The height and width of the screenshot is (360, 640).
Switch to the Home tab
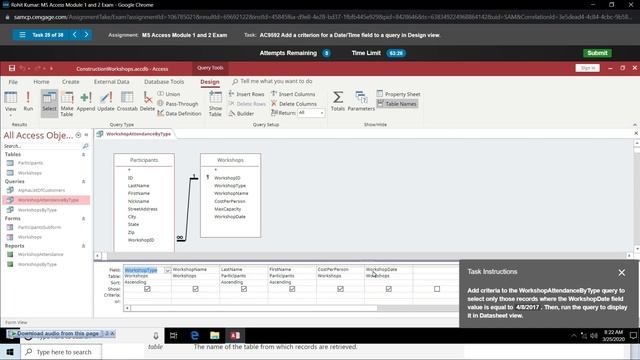(41, 82)
